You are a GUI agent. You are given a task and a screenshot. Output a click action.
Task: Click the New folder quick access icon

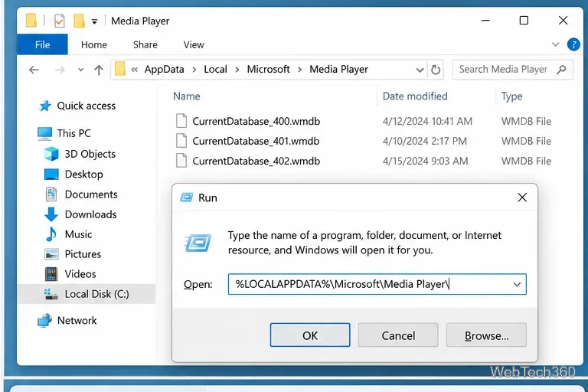pyautogui.click(x=79, y=21)
